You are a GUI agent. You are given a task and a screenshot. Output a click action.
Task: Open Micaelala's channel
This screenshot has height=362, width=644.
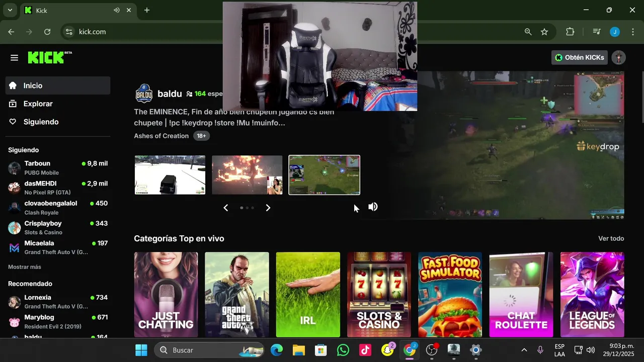click(58, 247)
